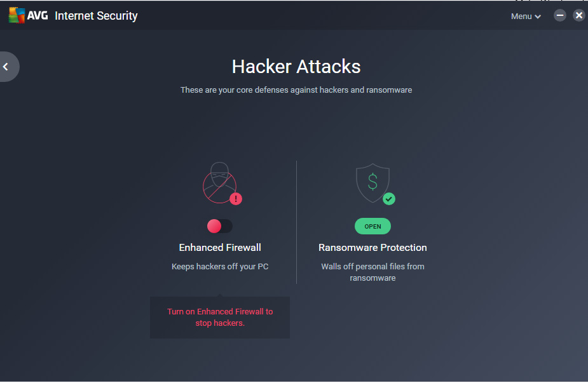Click the red firewall warning tooltip

click(x=220, y=317)
